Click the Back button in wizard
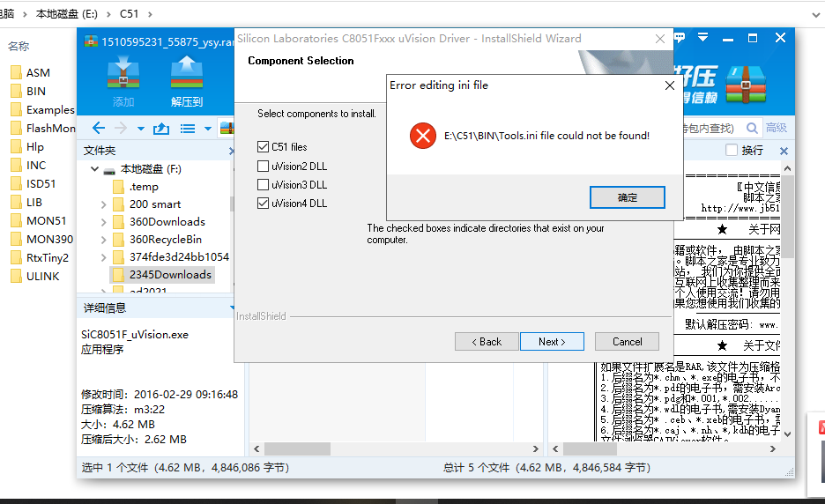 point(487,342)
